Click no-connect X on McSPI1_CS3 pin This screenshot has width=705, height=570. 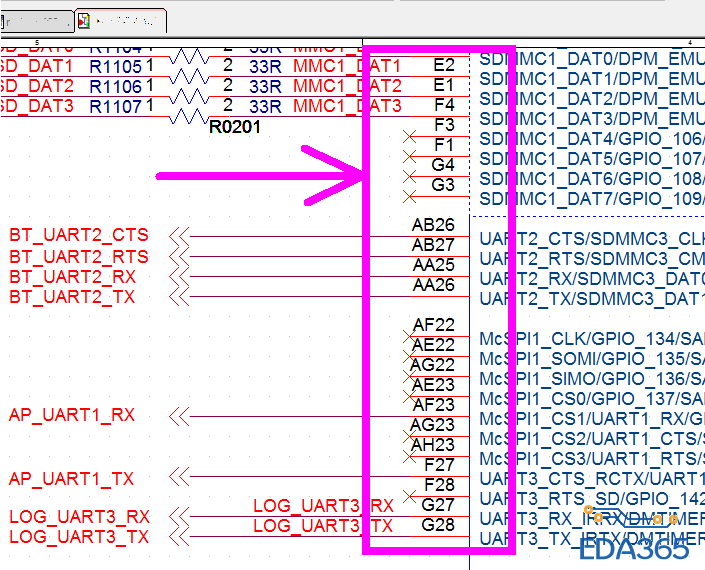point(409,456)
